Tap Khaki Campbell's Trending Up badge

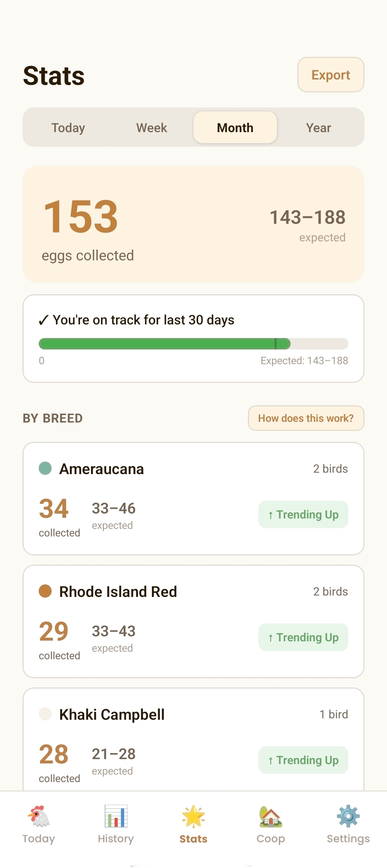coord(303,760)
